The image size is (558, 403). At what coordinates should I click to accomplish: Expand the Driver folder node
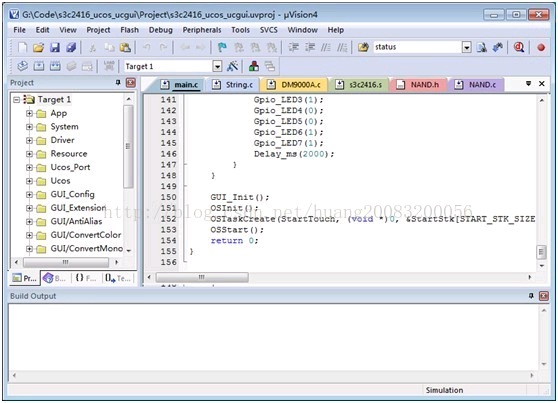tap(29, 140)
